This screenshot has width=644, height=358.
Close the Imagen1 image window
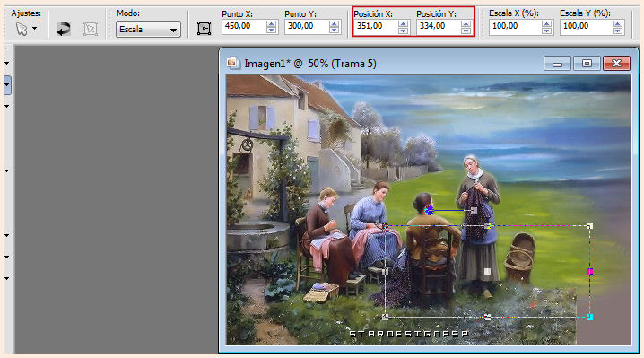pos(616,64)
